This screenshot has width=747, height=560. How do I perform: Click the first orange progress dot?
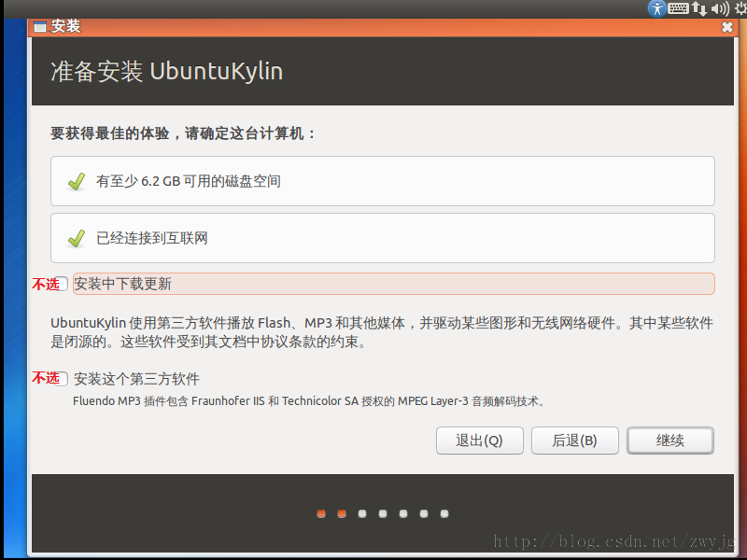click(321, 514)
